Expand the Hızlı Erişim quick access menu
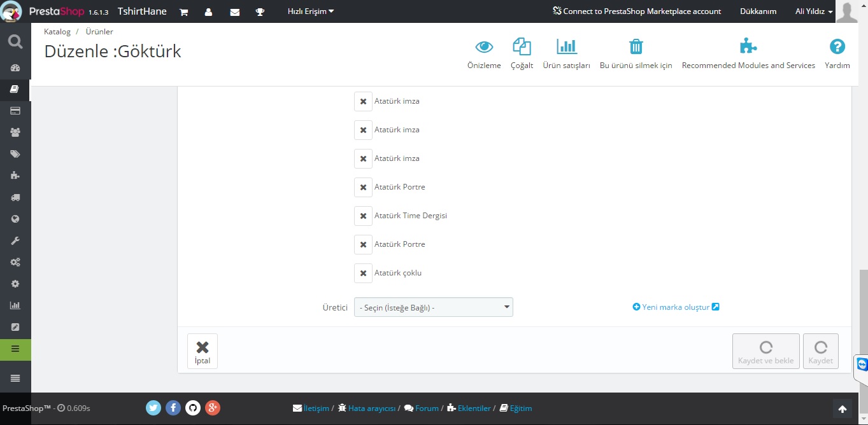Screen dimensions: 868x425 (311, 11)
